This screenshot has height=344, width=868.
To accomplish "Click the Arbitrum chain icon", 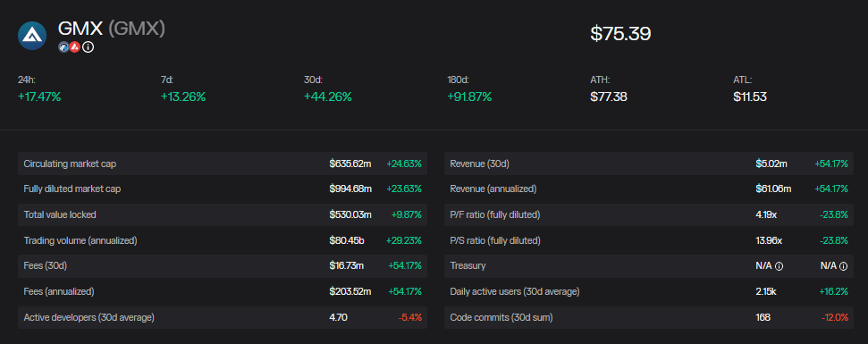I will 63,47.
